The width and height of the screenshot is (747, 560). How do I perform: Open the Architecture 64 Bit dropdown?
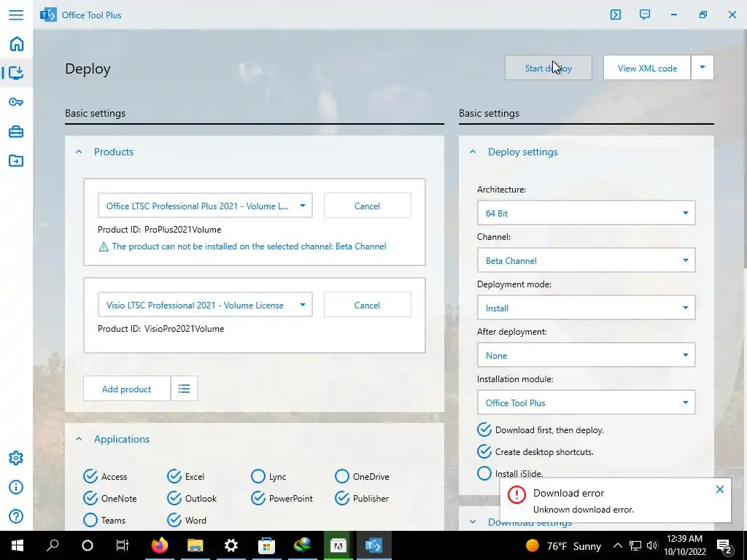tap(586, 213)
